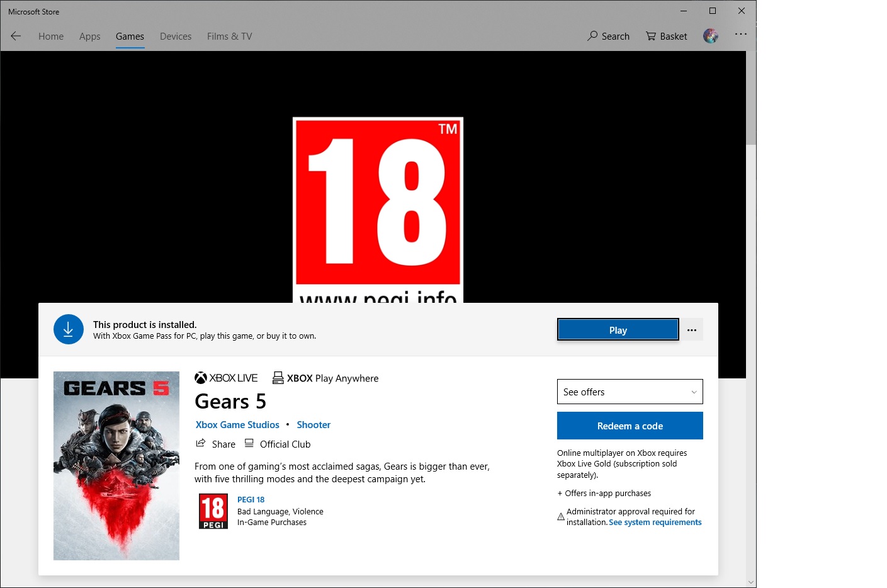Open See system requirements link
The height and width of the screenshot is (588, 887).
655,523
